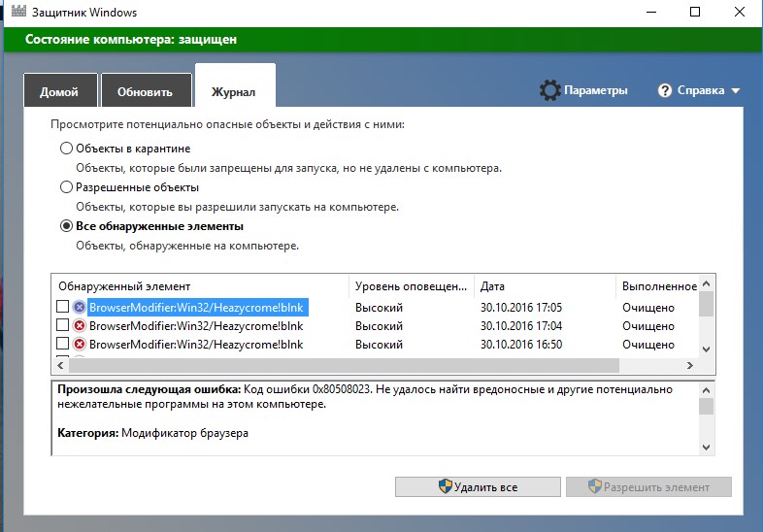763x532 pixels.
Task: Expand the Справка dropdown arrow
Action: click(x=735, y=91)
